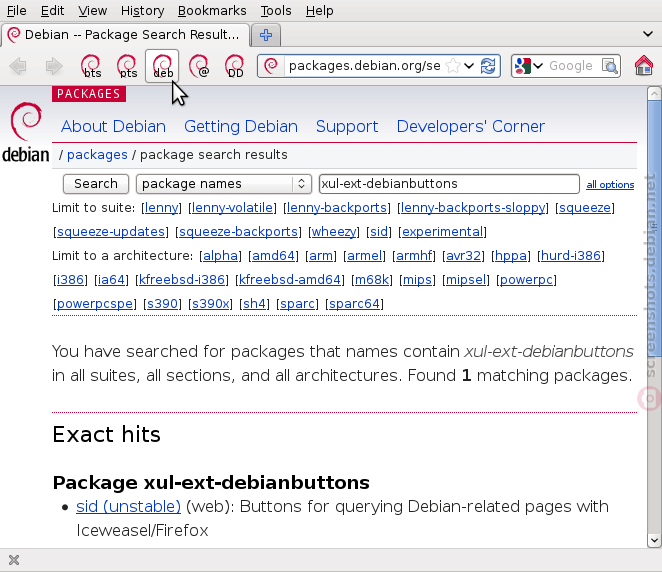Viewport: 662px width, 572px height.
Task: Reload the page with the refresh icon
Action: (x=488, y=66)
